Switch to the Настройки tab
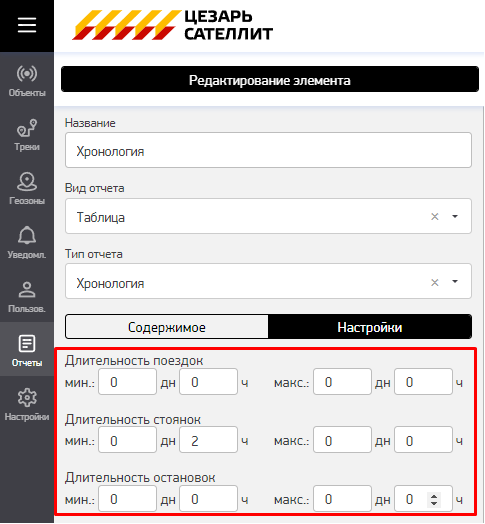The image size is (485, 524). pos(370,327)
